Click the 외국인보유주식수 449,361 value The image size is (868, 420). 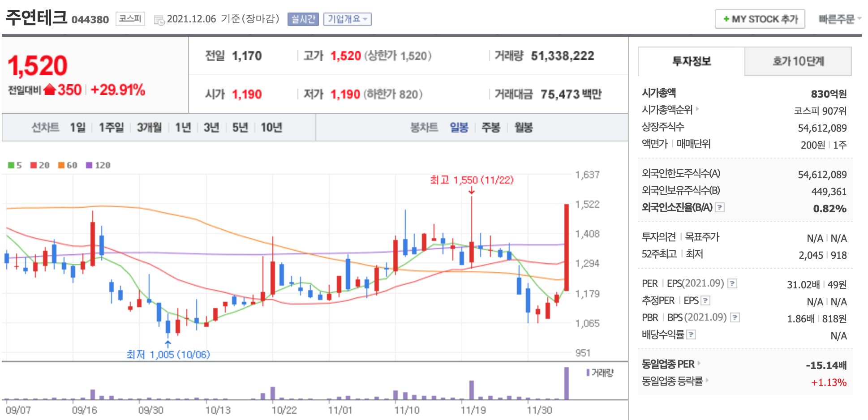pos(829,192)
